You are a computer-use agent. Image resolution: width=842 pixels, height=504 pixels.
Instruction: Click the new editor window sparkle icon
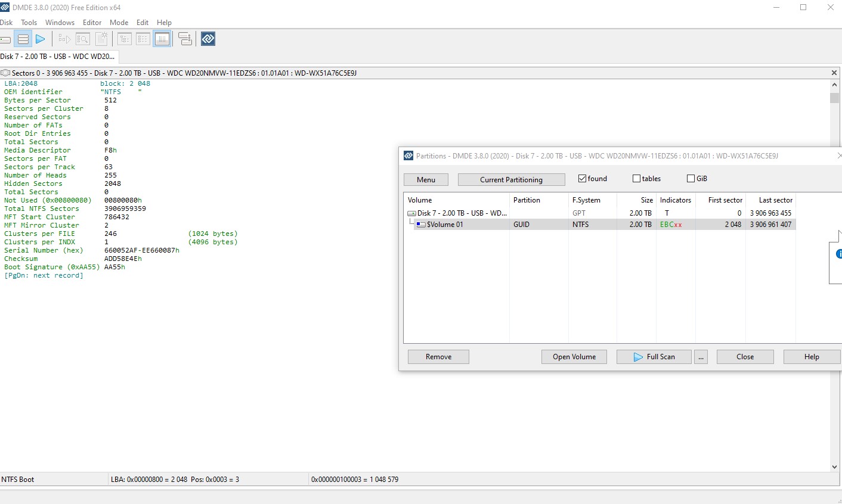pos(101,39)
